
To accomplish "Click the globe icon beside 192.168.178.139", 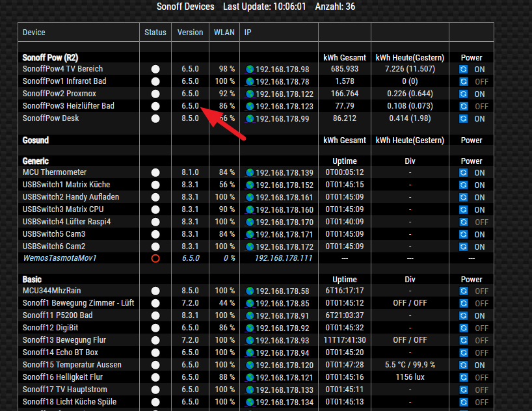I will [250, 173].
